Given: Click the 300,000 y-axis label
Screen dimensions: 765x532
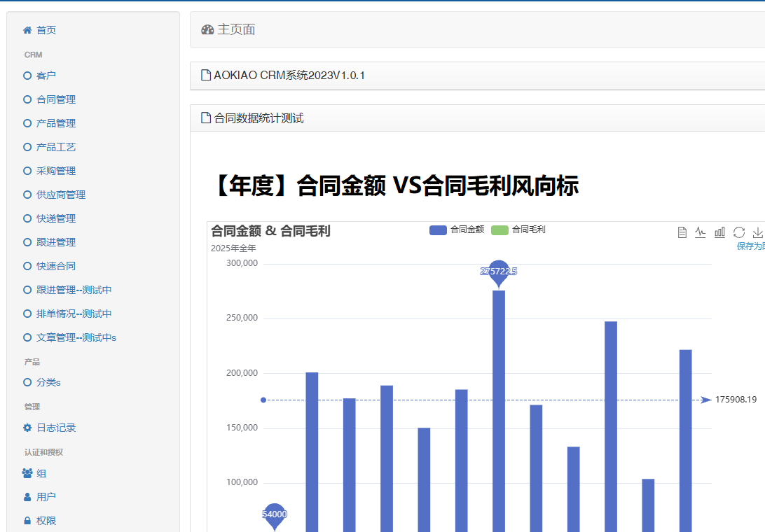Looking at the screenshot, I should pyautogui.click(x=242, y=263).
